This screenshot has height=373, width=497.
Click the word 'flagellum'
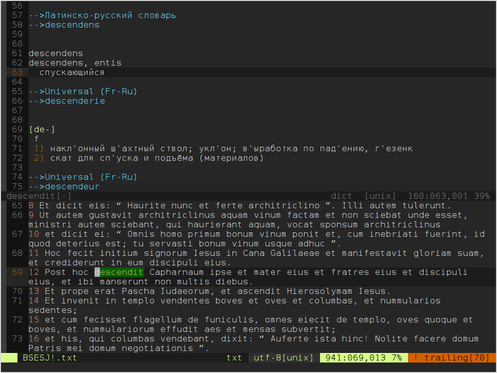[157, 320]
